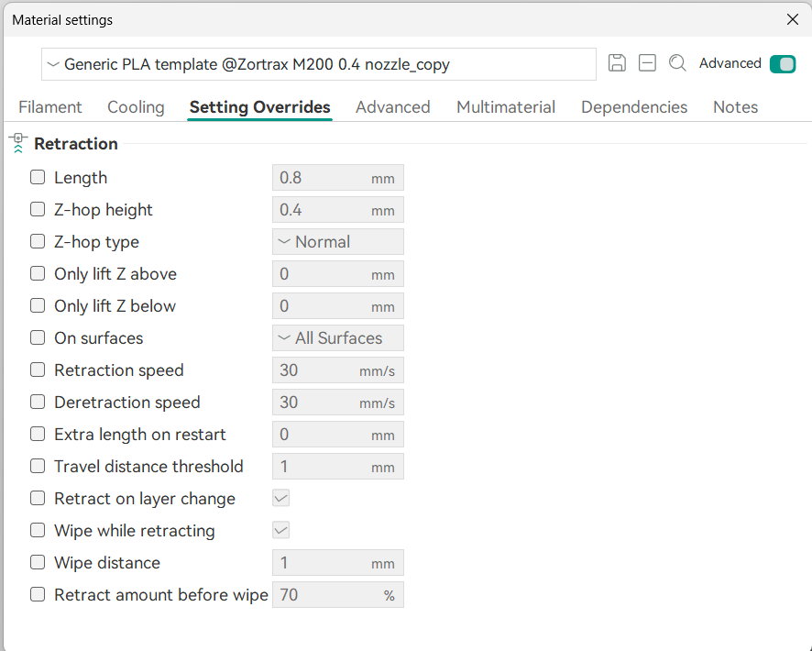Check the Z-hop height override box
Image resolution: width=812 pixels, height=651 pixels.
[38, 210]
